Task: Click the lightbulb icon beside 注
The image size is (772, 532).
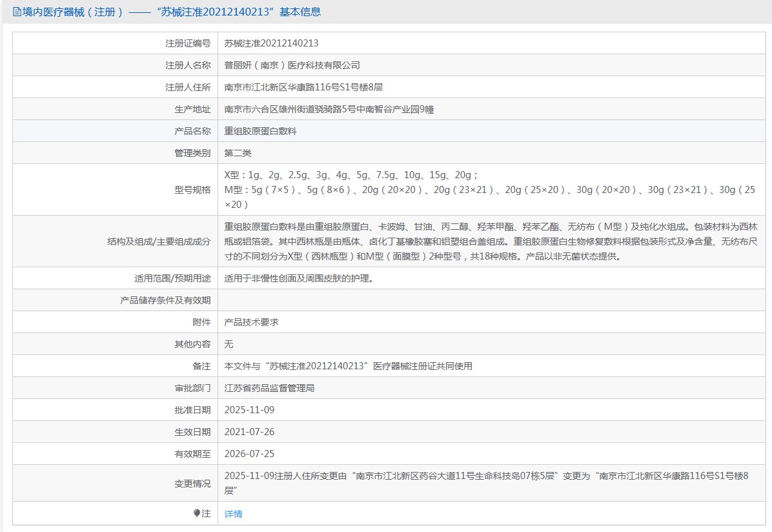Action: click(197, 513)
